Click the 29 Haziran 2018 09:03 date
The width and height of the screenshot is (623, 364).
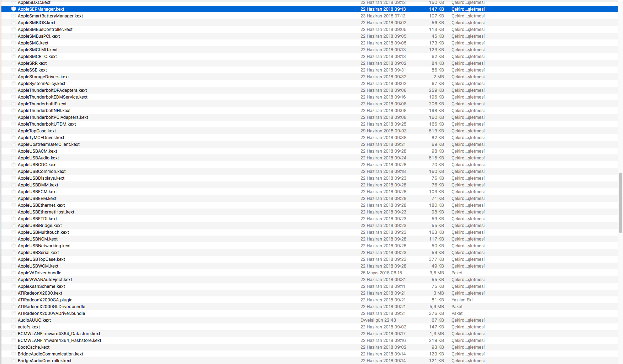[x=383, y=131]
